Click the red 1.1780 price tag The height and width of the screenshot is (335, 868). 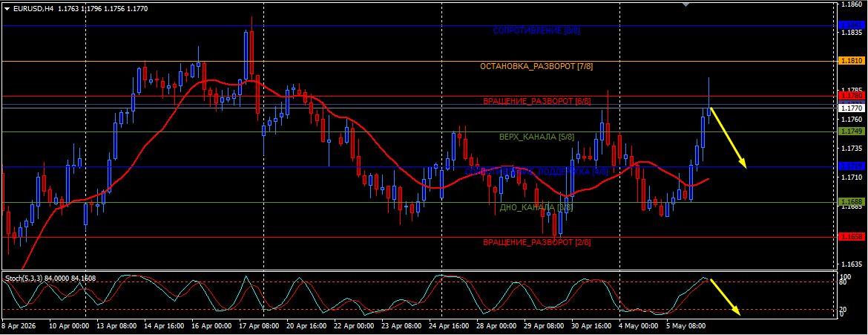[x=852, y=96]
